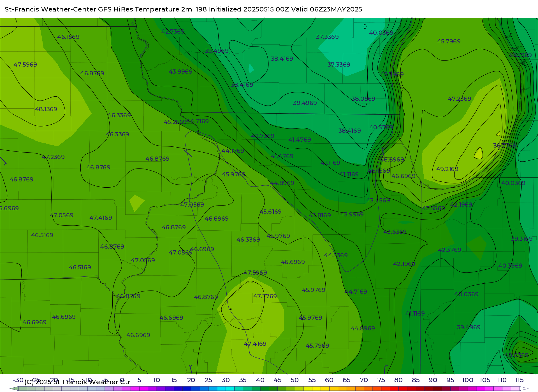Select the 100 legend scale label
This screenshot has height=392, width=538.
[467, 380]
